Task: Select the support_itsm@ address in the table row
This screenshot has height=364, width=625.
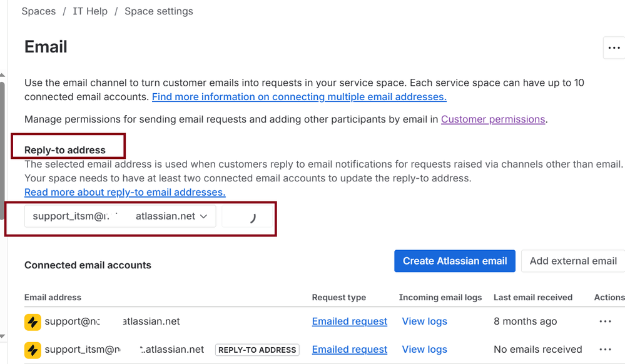Action: point(124,350)
